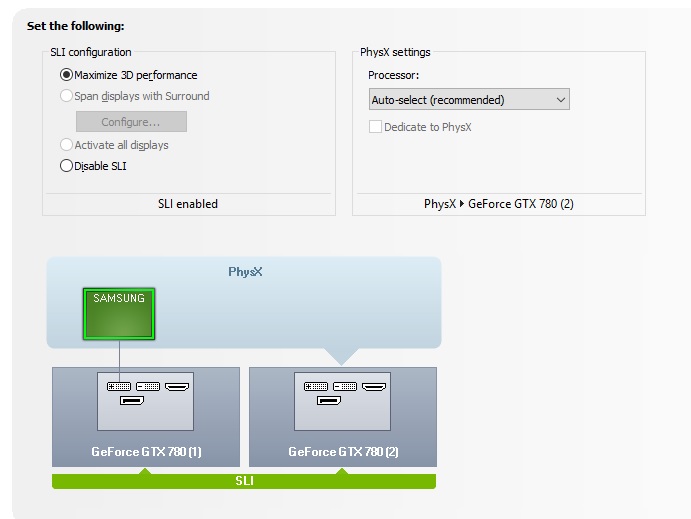Click DisplayPort icon on GTX 780 (2)
The height and width of the screenshot is (519, 691).
click(329, 400)
